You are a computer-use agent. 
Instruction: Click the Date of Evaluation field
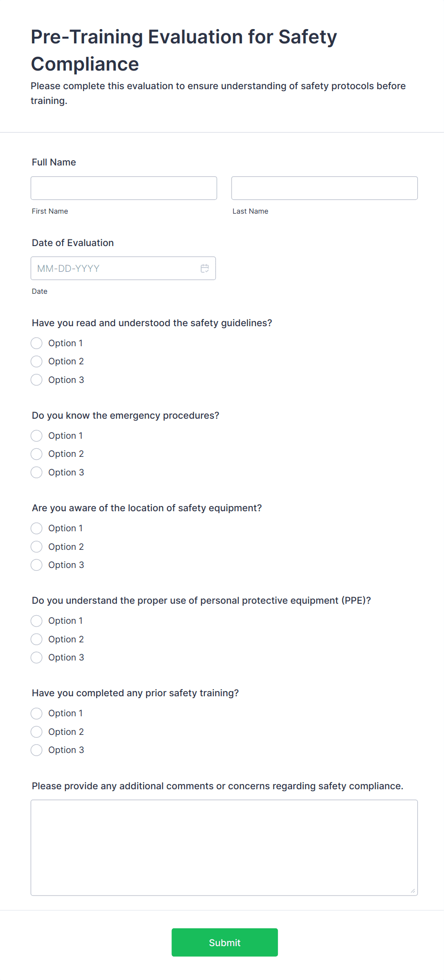pyautogui.click(x=115, y=268)
